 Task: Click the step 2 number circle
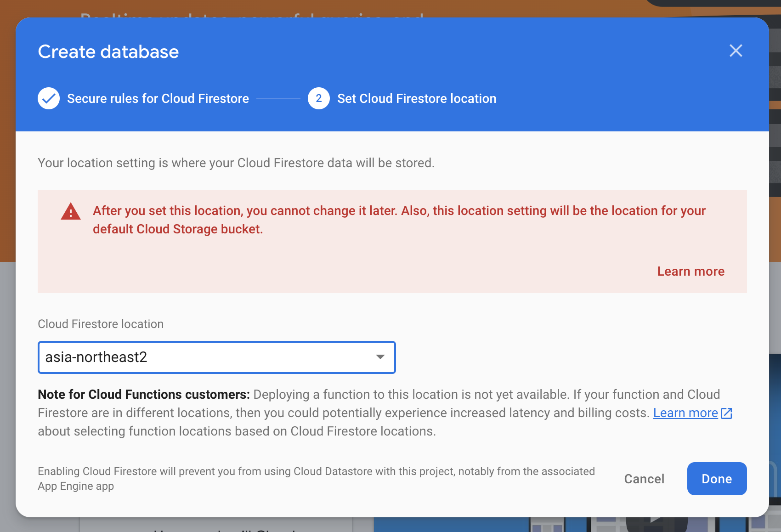click(319, 98)
